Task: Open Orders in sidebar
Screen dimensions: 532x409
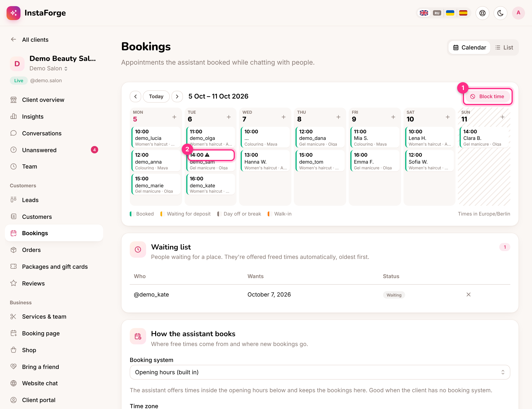Action: click(x=54, y=250)
